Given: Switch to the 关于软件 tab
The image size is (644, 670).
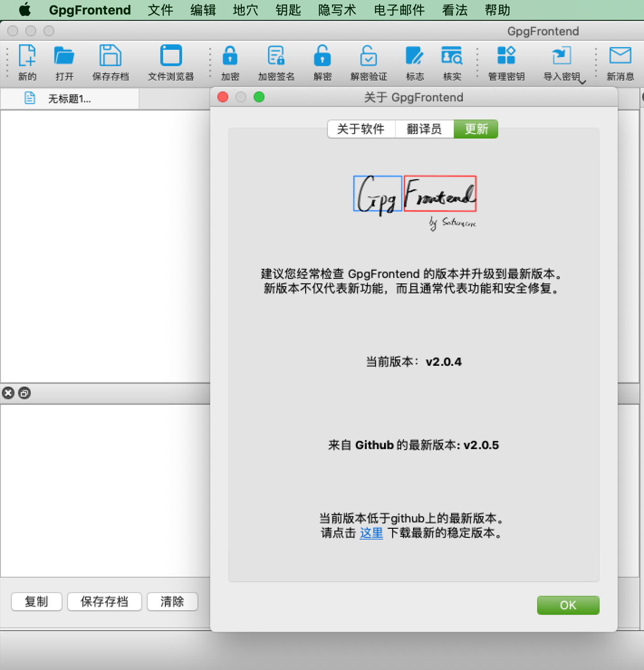Looking at the screenshot, I should (x=361, y=129).
